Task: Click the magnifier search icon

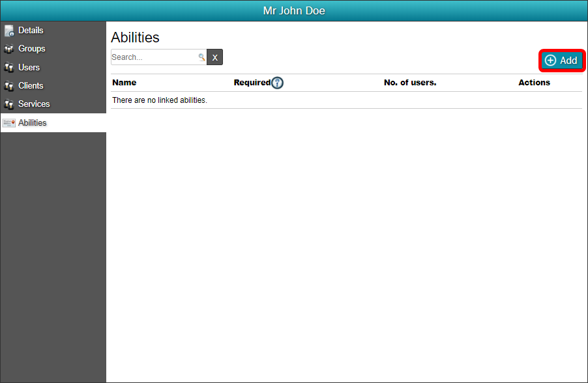Action: [x=201, y=57]
